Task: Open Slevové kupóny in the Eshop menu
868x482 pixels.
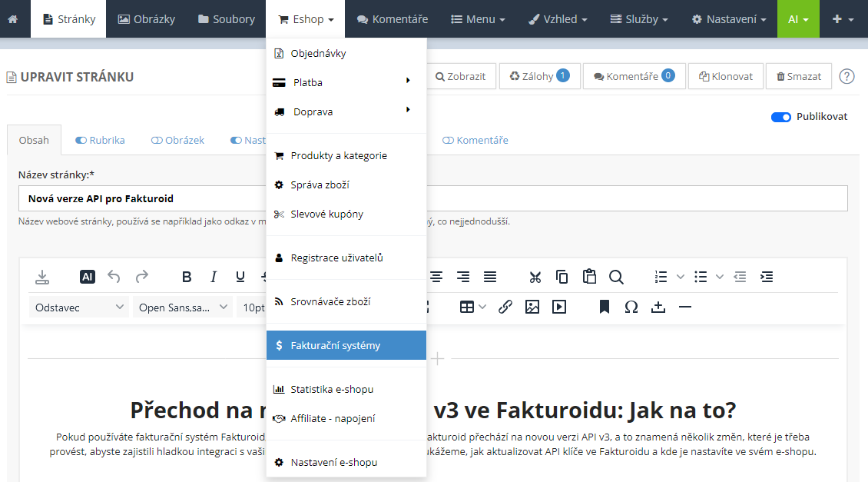Action: pyautogui.click(x=326, y=214)
